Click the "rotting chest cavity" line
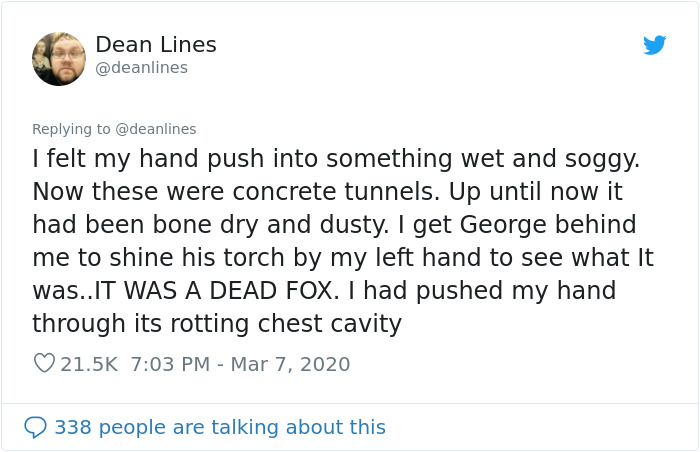Screen dimensions: 700x452 216,324
